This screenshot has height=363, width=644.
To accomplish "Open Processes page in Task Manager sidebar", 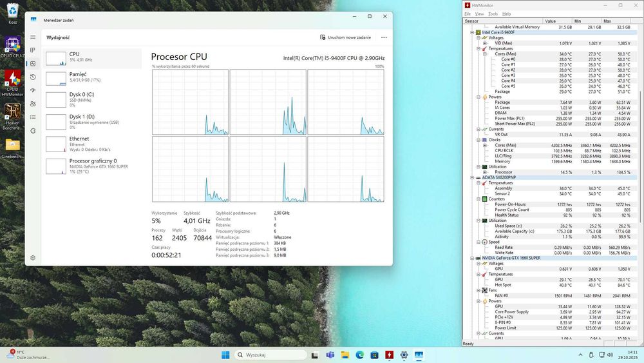I will tap(33, 50).
